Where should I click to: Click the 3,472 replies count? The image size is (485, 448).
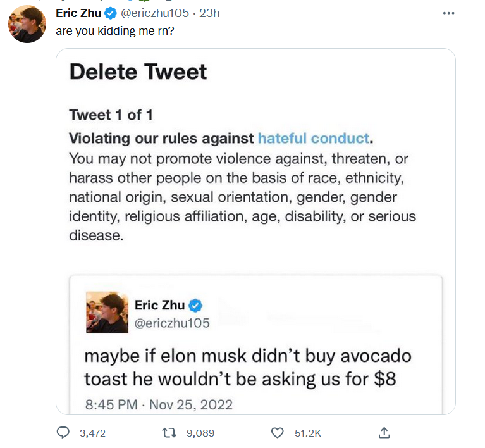(92, 433)
